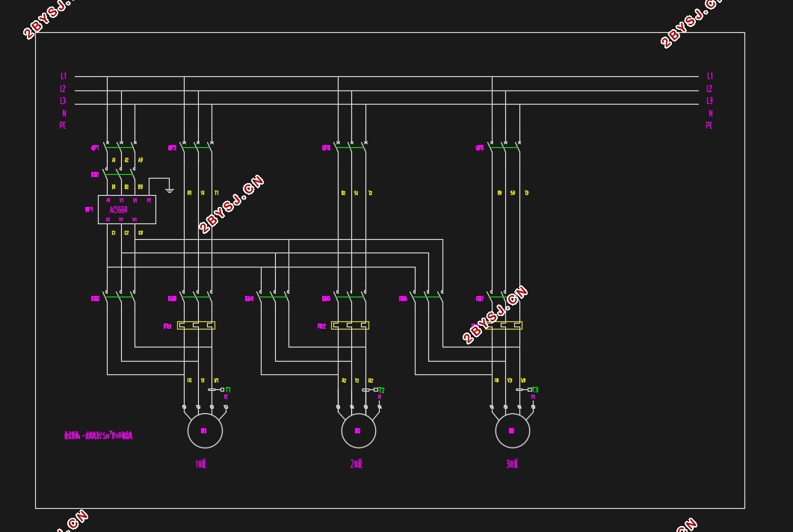
Task: Click the "1#泵" pump caption
Action: (x=201, y=464)
